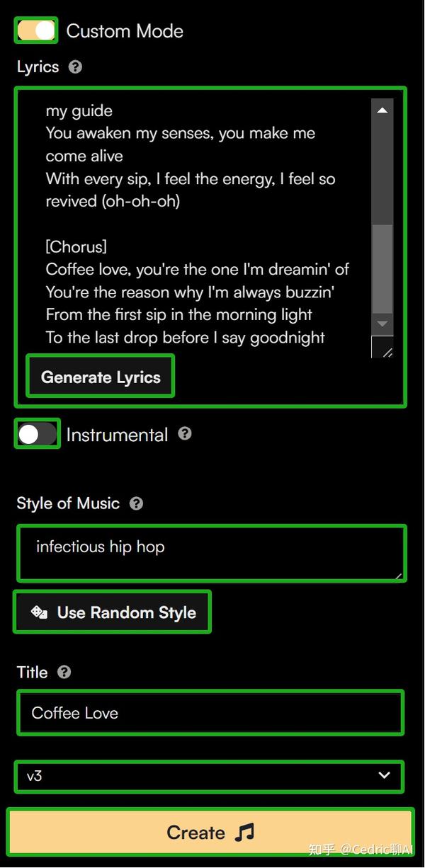Click the Lyrics help question mark icon
The width and height of the screenshot is (425, 868).
[x=76, y=67]
